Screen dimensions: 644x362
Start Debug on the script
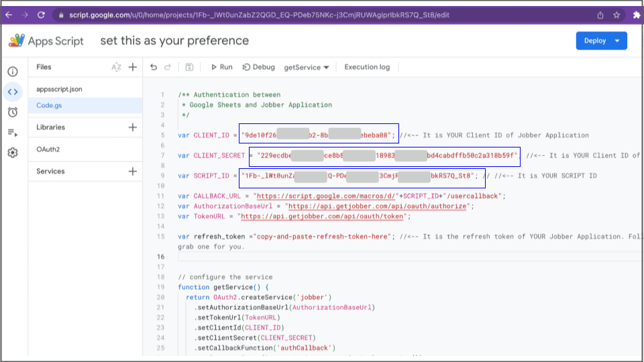(259, 67)
